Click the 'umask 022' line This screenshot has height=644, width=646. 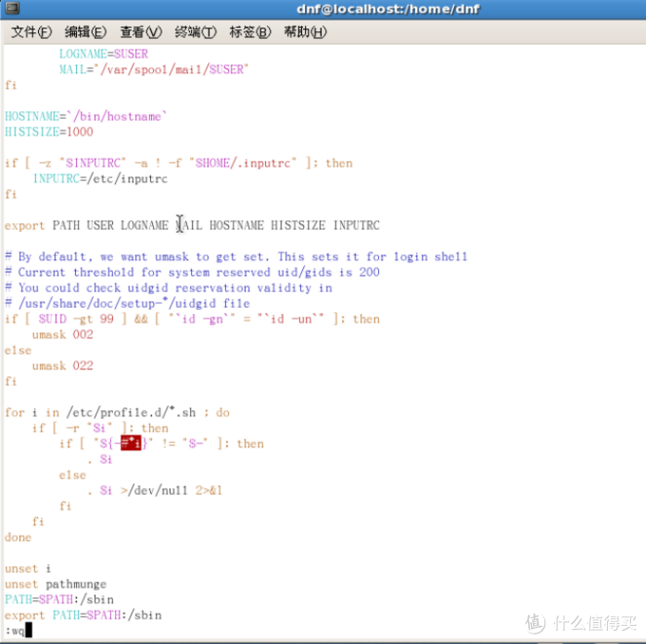click(x=63, y=366)
